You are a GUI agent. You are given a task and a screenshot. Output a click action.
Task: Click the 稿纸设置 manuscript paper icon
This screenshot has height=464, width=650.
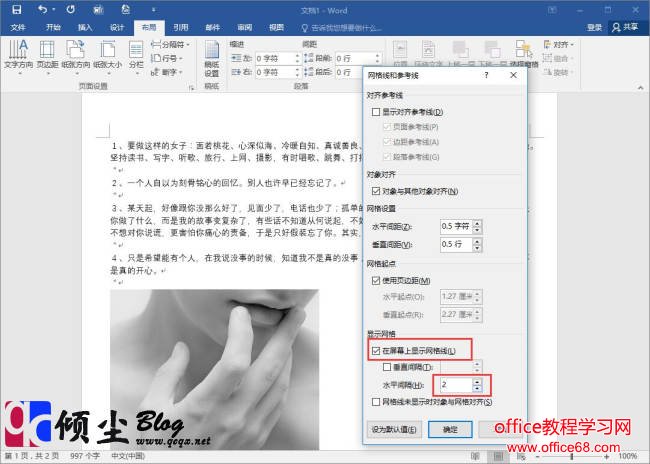click(212, 58)
